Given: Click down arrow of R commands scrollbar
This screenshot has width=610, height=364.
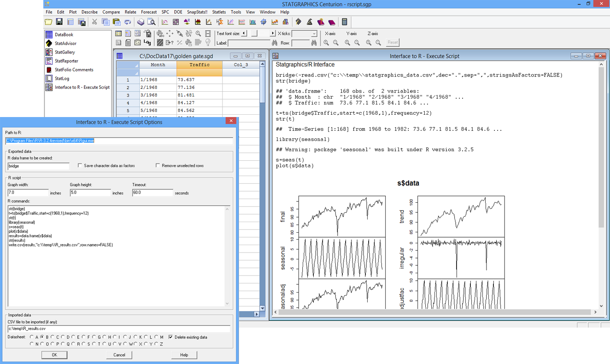Looking at the screenshot, I should click(x=227, y=304).
